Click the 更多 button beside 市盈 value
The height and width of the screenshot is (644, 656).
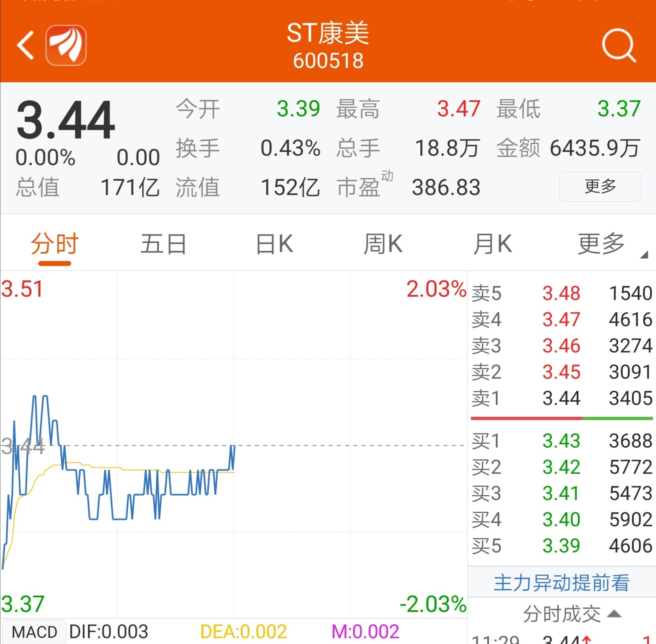[x=600, y=187]
